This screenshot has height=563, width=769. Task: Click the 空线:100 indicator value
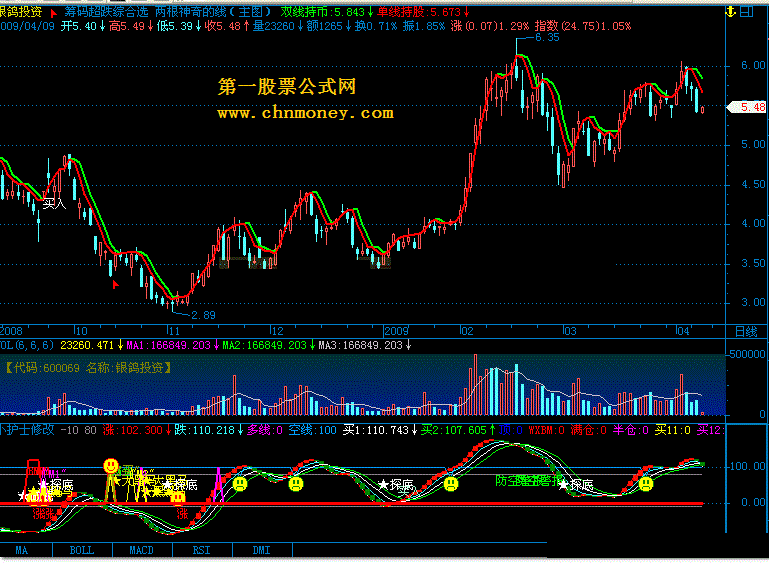(x=312, y=430)
